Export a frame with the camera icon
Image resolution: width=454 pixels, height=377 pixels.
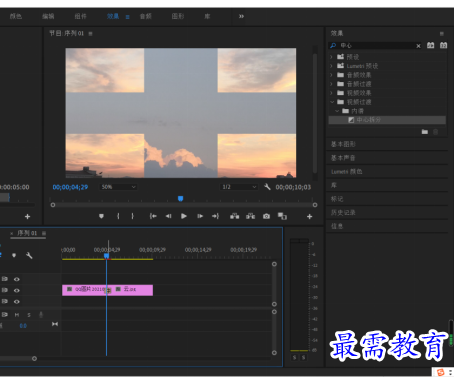pyautogui.click(x=266, y=216)
